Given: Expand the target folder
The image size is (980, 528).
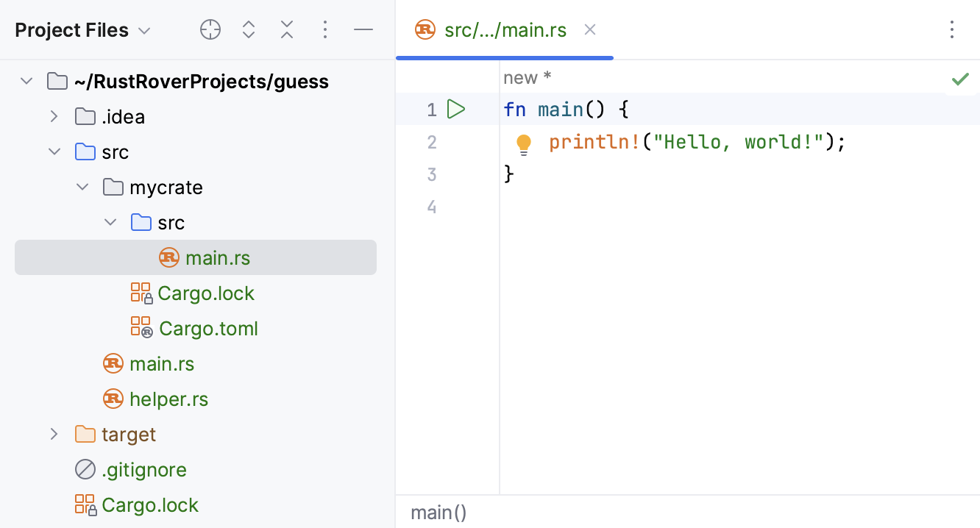Looking at the screenshot, I should (54, 434).
